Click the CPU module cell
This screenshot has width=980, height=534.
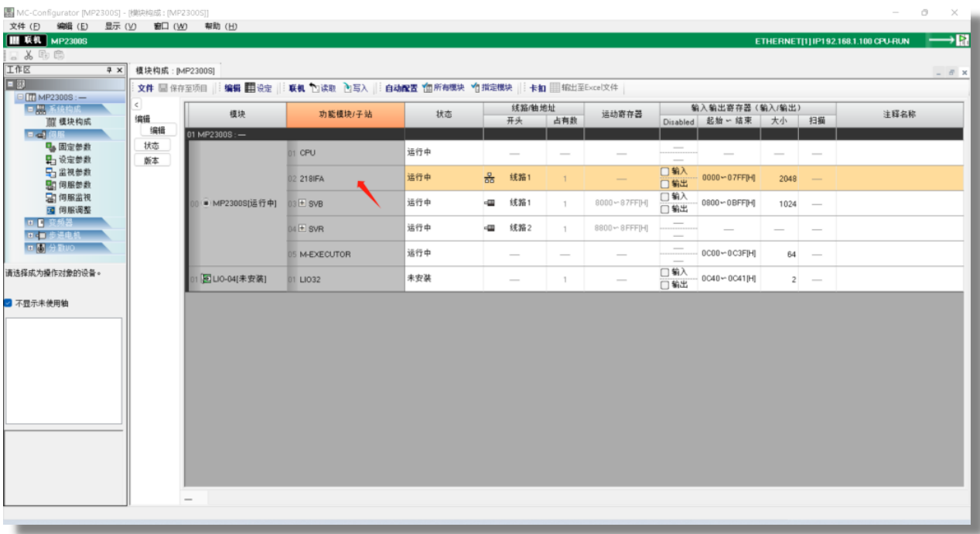point(345,152)
